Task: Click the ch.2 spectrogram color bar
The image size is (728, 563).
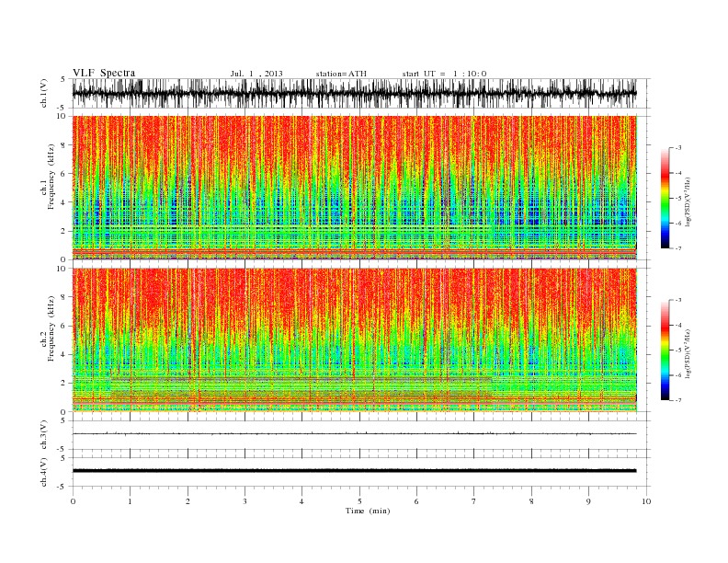Action: pos(665,350)
